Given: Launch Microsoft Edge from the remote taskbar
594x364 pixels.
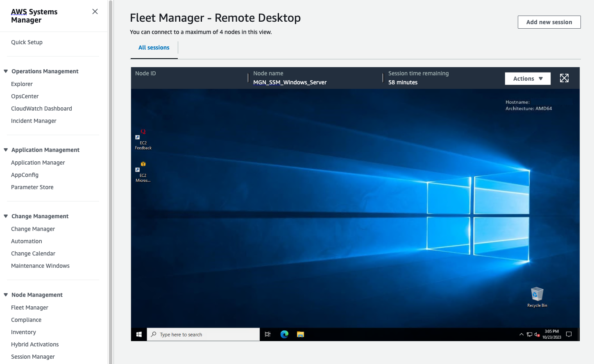Looking at the screenshot, I should point(284,334).
